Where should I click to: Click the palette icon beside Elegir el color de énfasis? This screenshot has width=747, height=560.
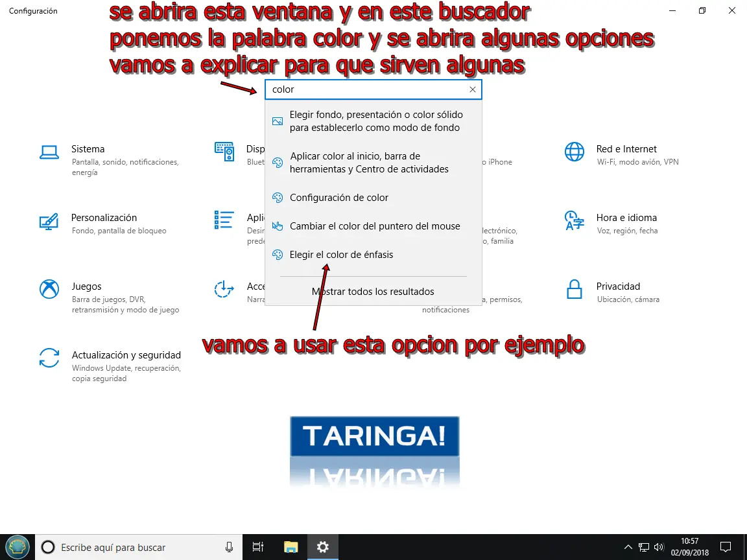pyautogui.click(x=278, y=255)
